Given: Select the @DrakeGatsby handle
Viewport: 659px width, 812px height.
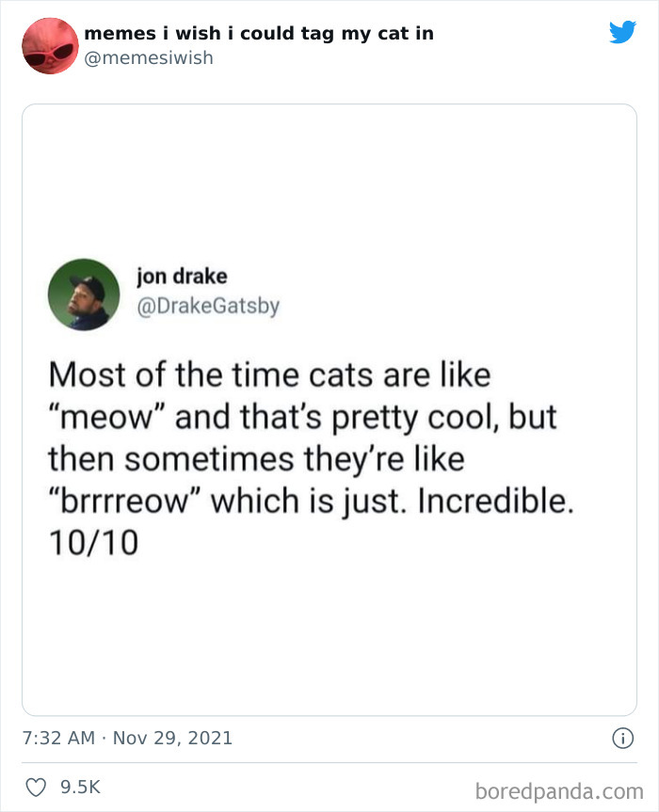Looking at the screenshot, I should pyautogui.click(x=209, y=306).
